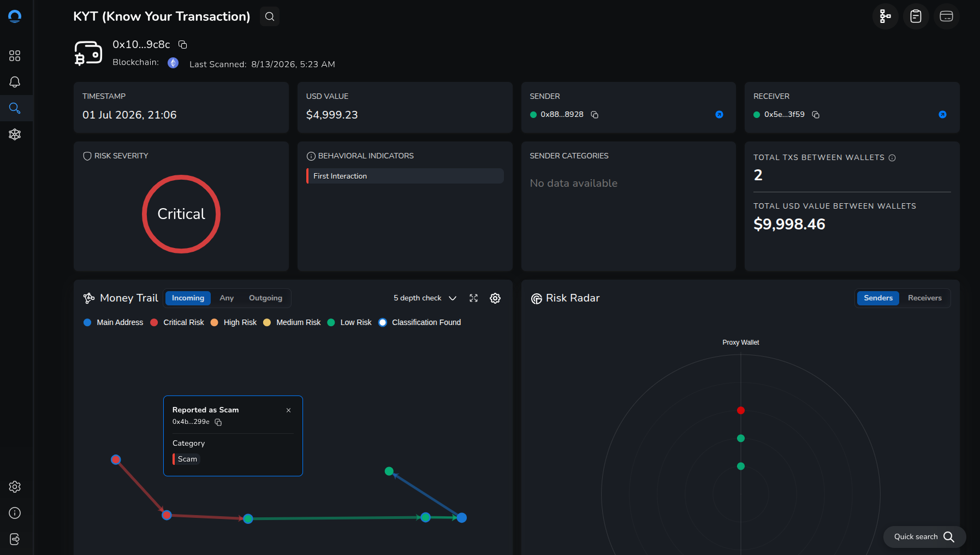The width and height of the screenshot is (980, 555).
Task: Close the Reported as Scam popup
Action: (288, 410)
